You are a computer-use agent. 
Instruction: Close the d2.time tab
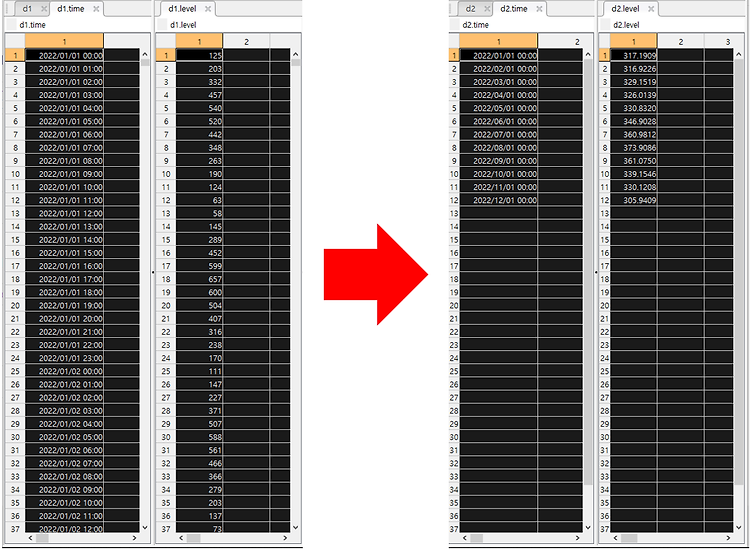click(x=540, y=9)
